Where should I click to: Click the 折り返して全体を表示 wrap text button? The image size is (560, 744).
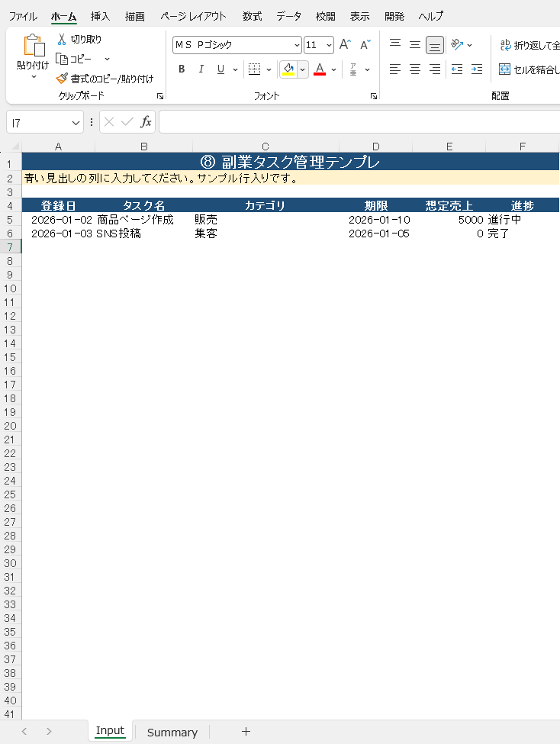529,45
